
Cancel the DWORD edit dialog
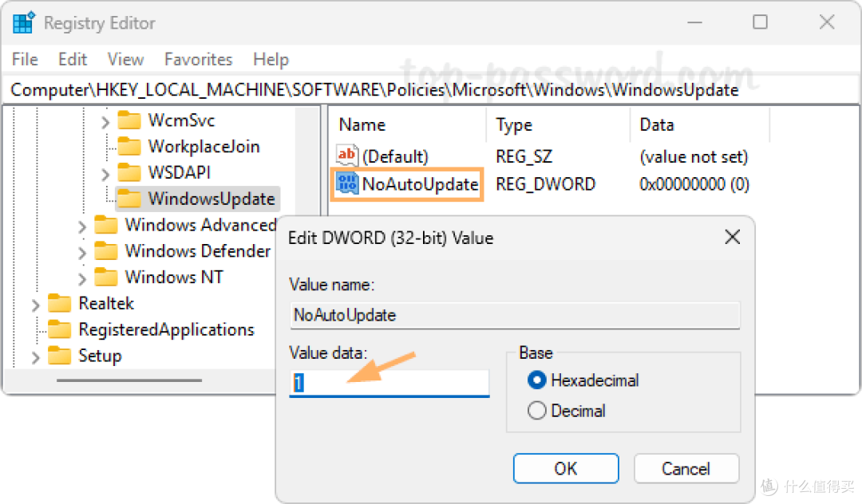coord(686,468)
